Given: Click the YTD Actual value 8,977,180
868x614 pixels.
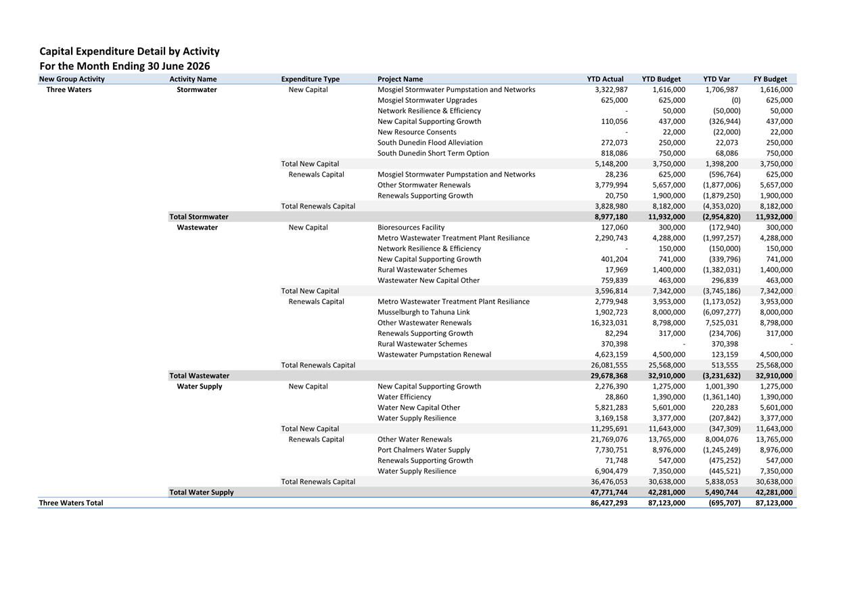Looking at the screenshot, I should (611, 217).
